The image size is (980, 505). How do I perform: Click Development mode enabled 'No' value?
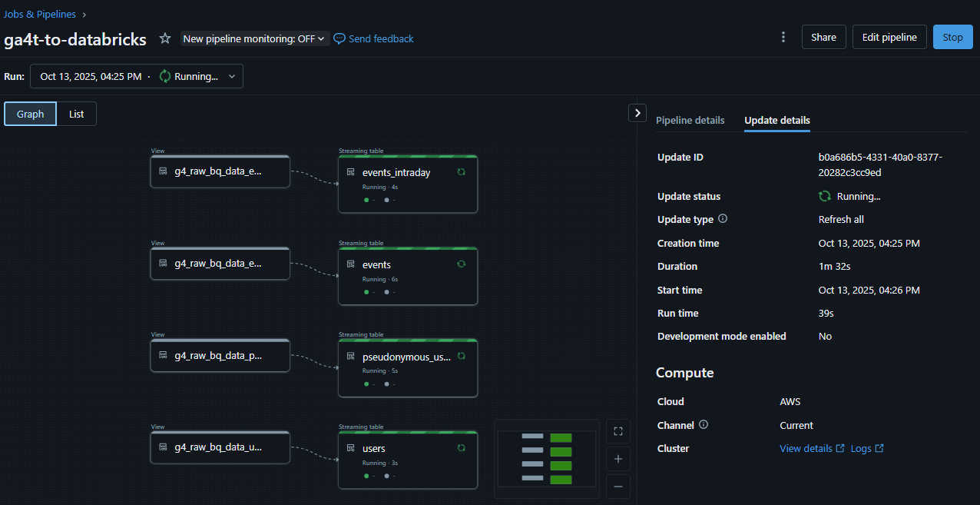tap(825, 336)
